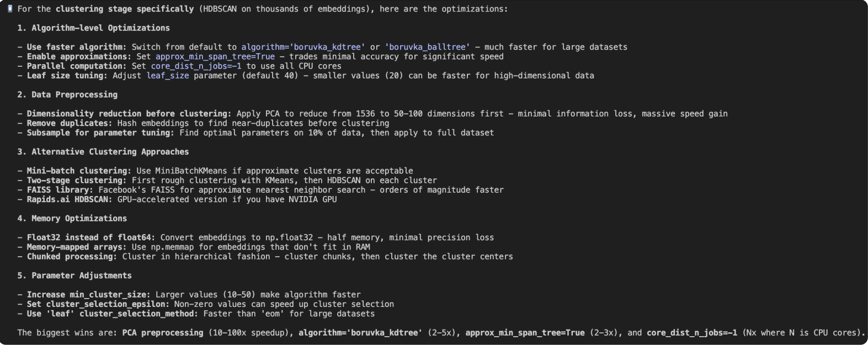Click the 'Mini-batch clustering' bullet label

point(79,171)
